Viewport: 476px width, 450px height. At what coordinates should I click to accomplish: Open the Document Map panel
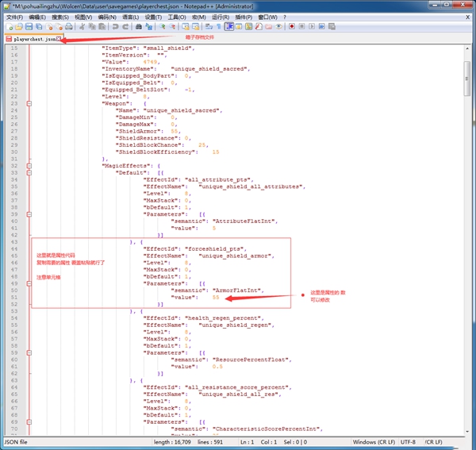248,27
